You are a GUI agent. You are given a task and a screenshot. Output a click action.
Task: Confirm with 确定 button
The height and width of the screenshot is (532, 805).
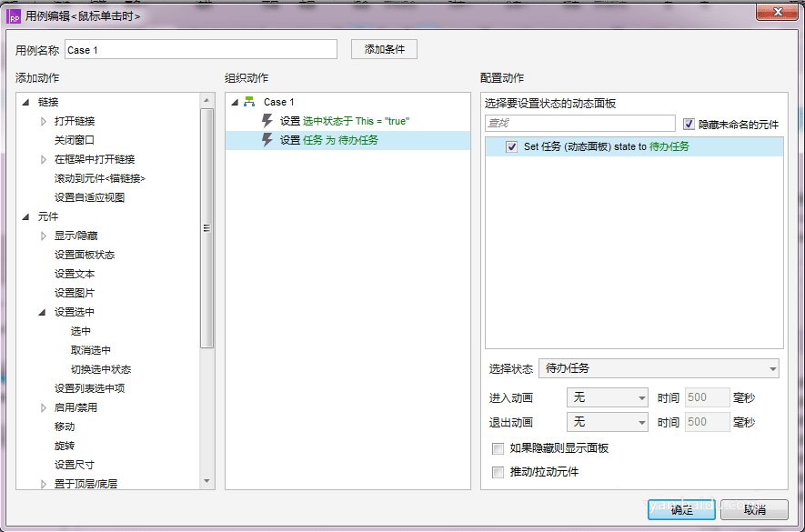pyautogui.click(x=681, y=510)
